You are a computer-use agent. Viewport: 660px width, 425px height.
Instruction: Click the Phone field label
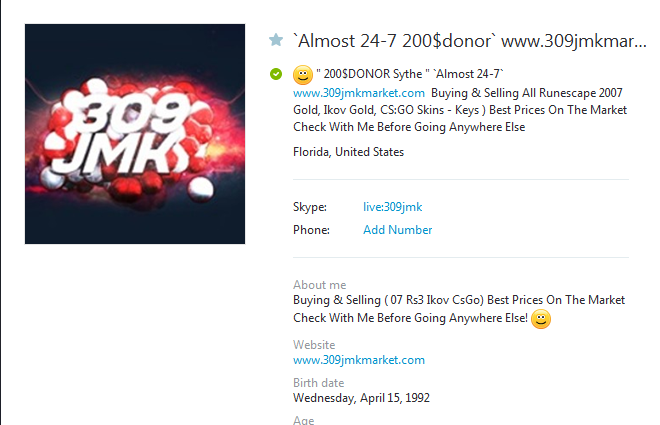311,230
